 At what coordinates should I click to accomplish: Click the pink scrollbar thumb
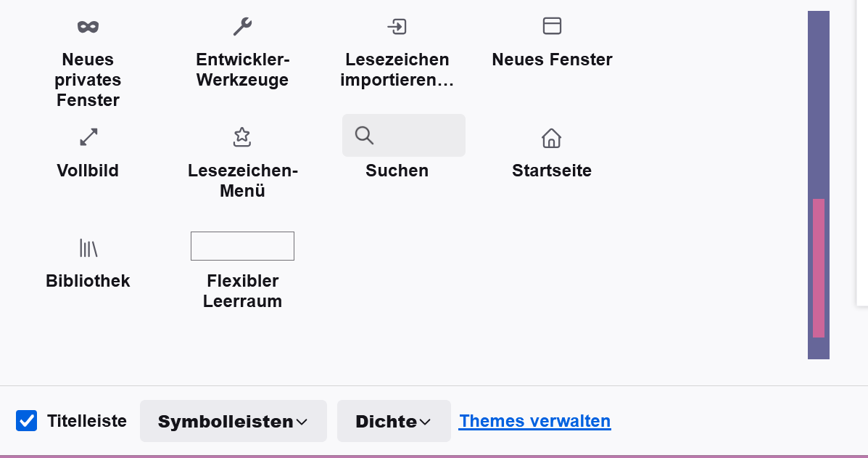[x=819, y=268]
